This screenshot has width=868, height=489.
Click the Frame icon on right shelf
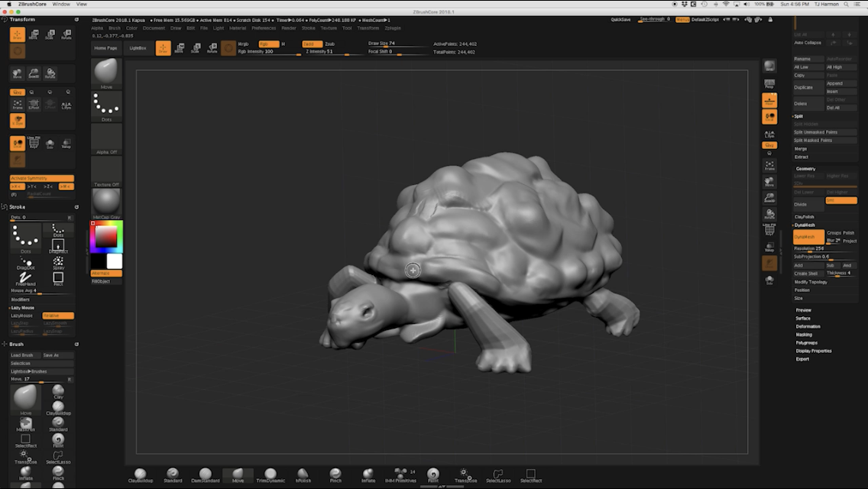pyautogui.click(x=769, y=166)
